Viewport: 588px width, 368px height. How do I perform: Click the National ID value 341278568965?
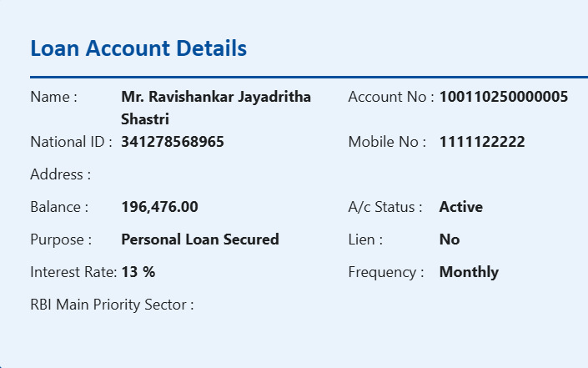[x=172, y=142]
